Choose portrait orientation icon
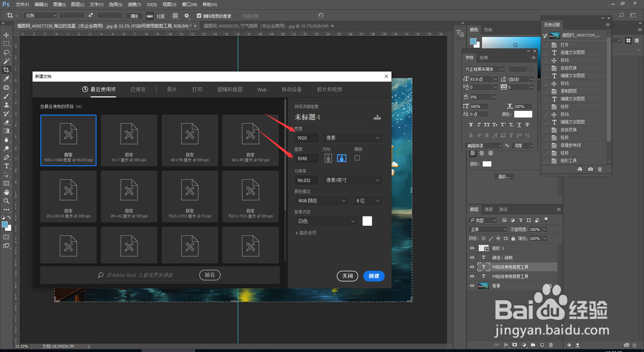 pyautogui.click(x=328, y=158)
